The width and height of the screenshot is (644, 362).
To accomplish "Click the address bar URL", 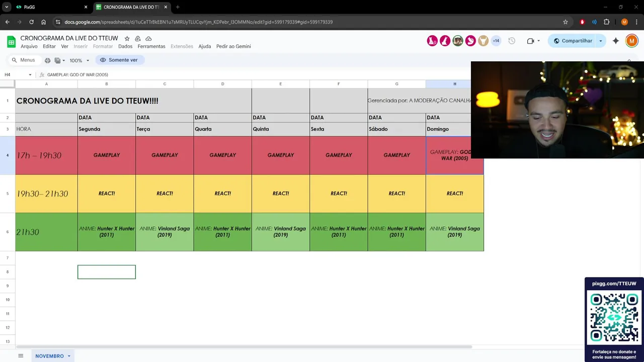I will click(x=199, y=22).
